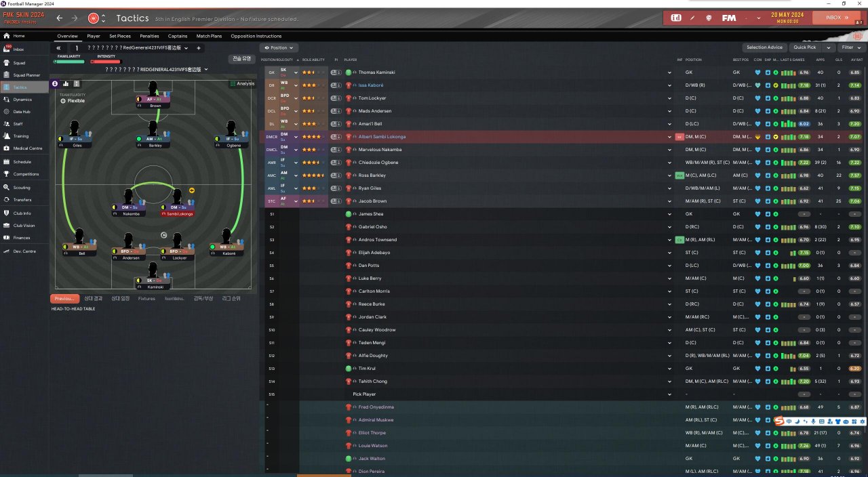Click the Familiarity bar indicator
The height and width of the screenshot is (477, 868).
pyautogui.click(x=68, y=61)
